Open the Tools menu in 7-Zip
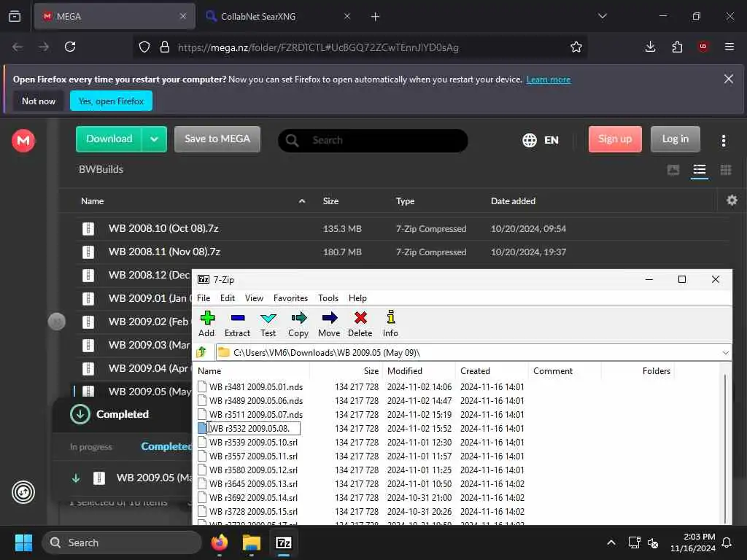This screenshot has width=747, height=560. click(328, 298)
